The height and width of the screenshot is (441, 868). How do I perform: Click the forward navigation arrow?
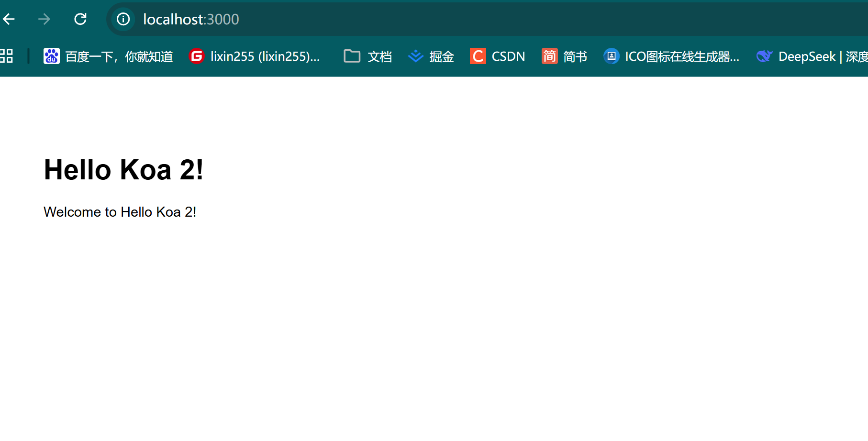point(44,19)
